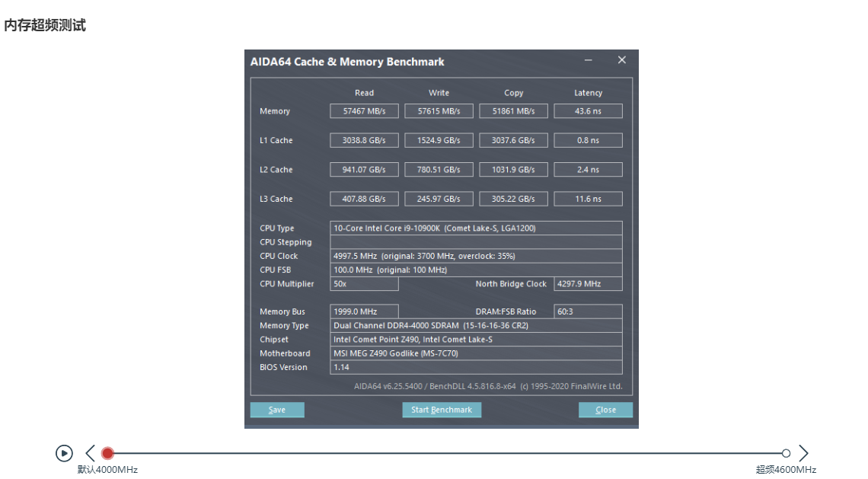Play the slideshow with the play icon

click(64, 454)
